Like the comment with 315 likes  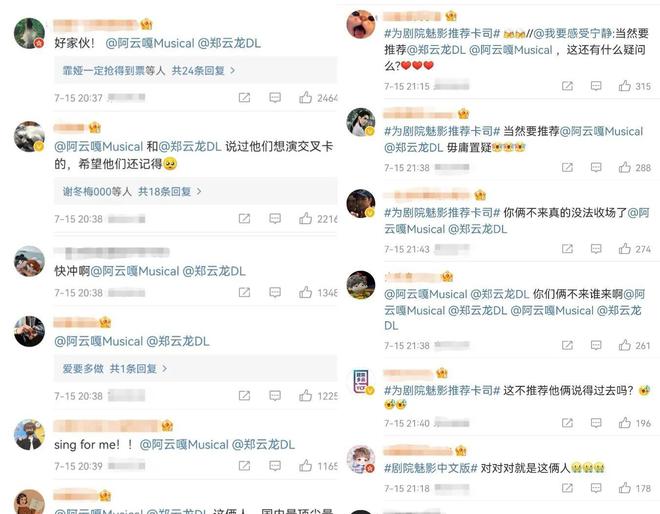625,86
